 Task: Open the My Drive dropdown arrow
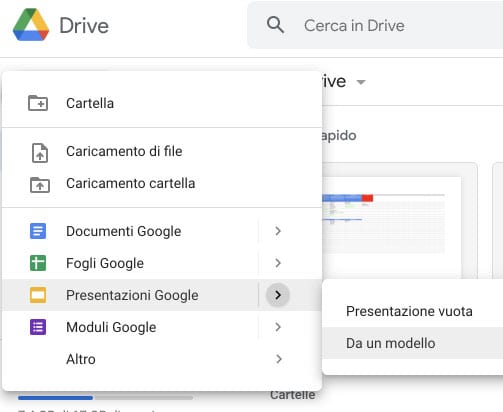(x=361, y=82)
